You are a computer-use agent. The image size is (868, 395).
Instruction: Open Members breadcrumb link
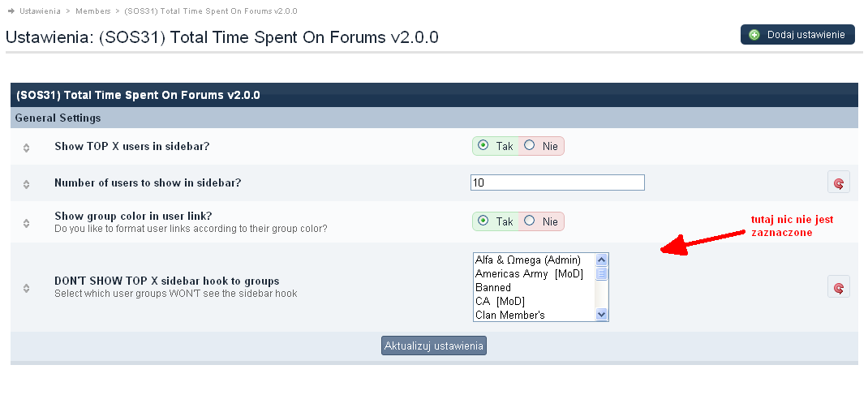click(x=92, y=11)
